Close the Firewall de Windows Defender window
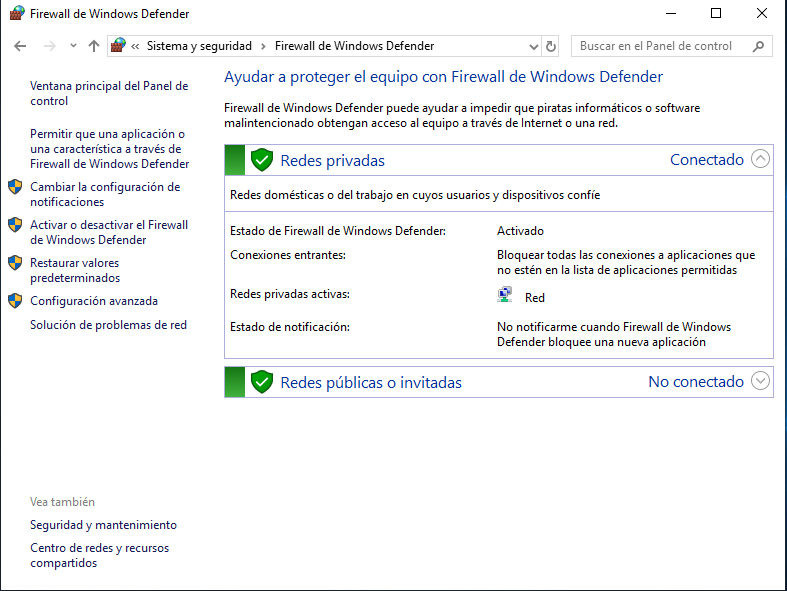Screen dimensions: 787x591 click(762, 14)
